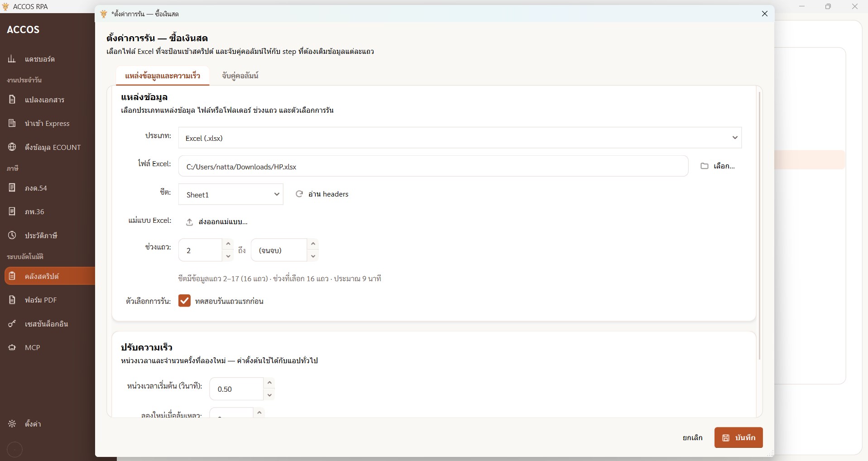Open แปลงเอกสาร document conversion icon
The width and height of the screenshot is (868, 461).
[x=12, y=99]
